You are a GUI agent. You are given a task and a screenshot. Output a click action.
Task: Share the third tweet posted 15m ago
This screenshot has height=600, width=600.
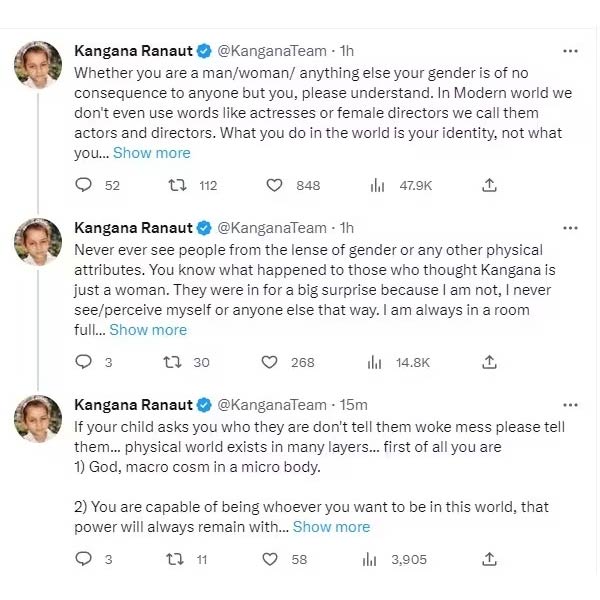coord(489,559)
